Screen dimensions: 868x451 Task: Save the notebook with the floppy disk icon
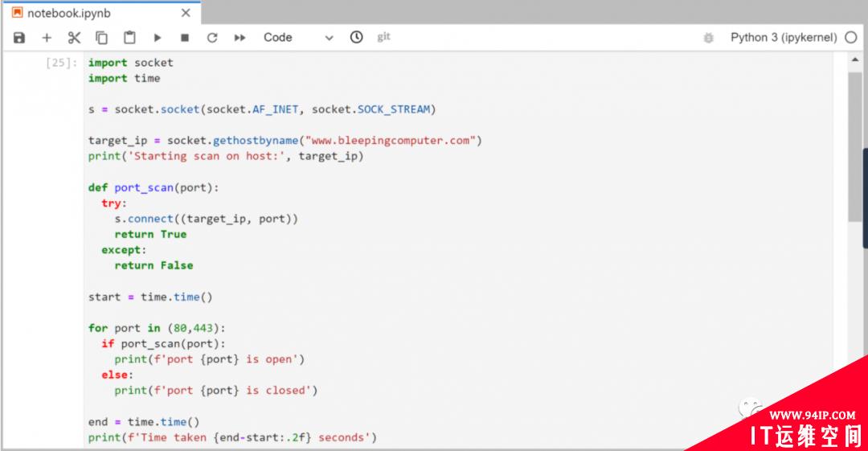click(19, 38)
